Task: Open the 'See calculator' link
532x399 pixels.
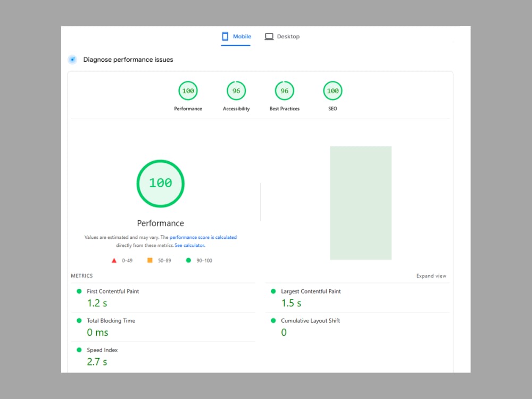Action: coord(189,245)
